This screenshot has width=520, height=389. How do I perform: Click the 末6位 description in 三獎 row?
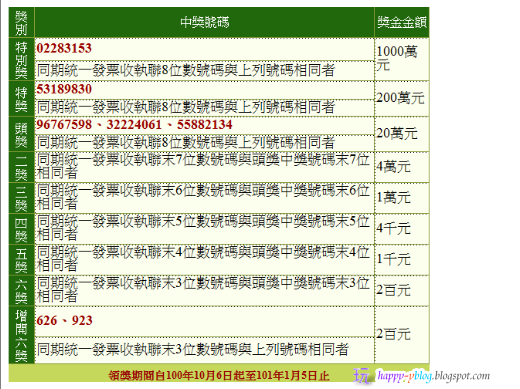point(203,197)
